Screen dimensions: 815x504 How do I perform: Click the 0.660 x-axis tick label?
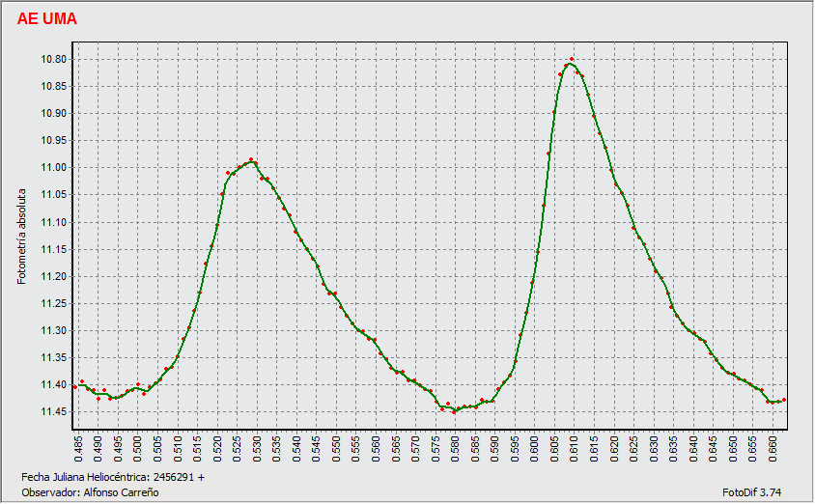coord(773,450)
